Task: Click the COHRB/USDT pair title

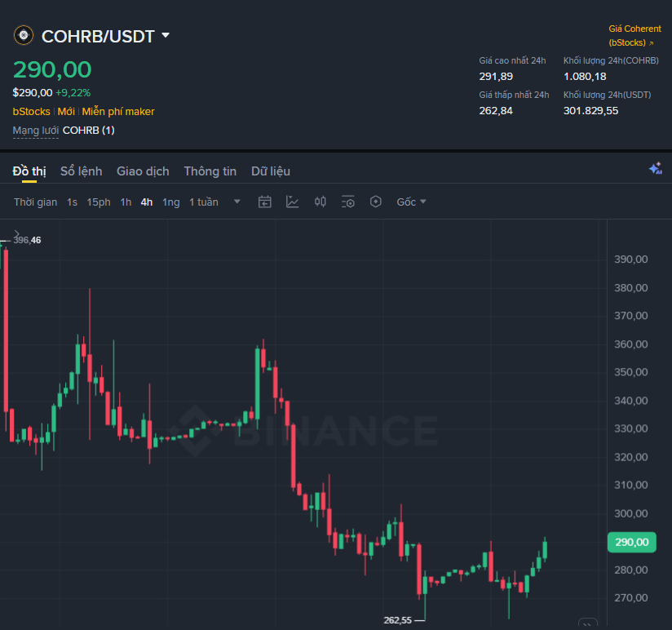Action: point(98,37)
